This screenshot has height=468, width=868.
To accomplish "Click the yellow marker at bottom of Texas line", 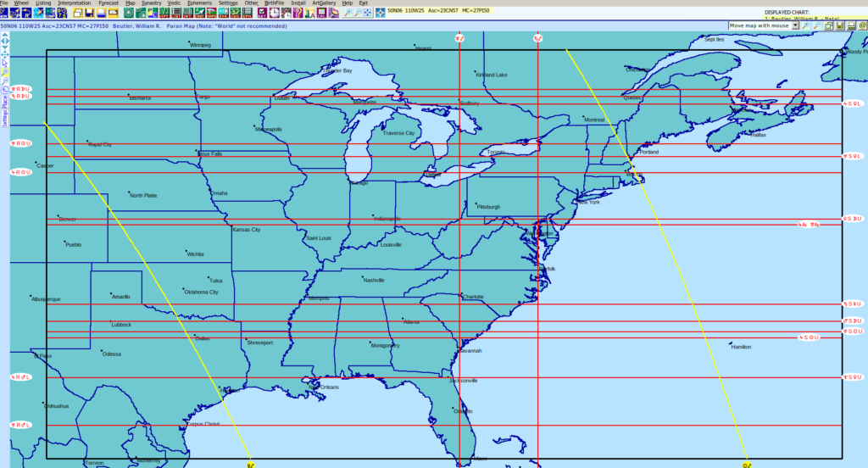I will [x=251, y=465].
